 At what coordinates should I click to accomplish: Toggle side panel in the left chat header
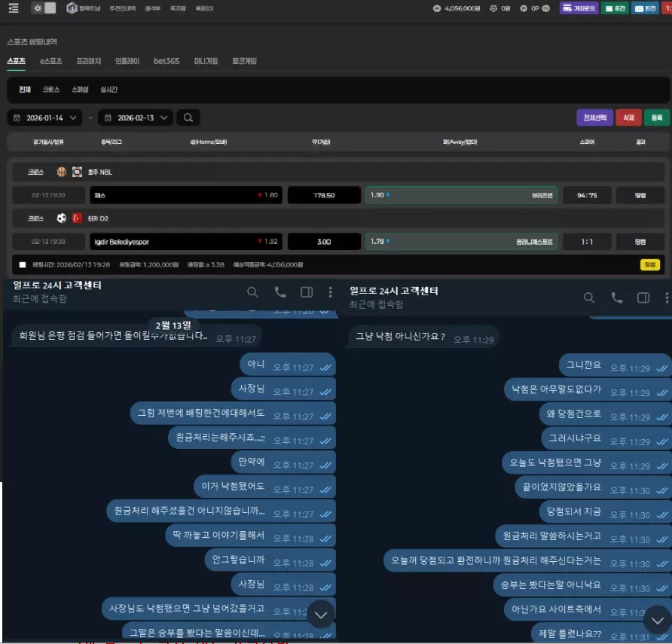coord(307,292)
